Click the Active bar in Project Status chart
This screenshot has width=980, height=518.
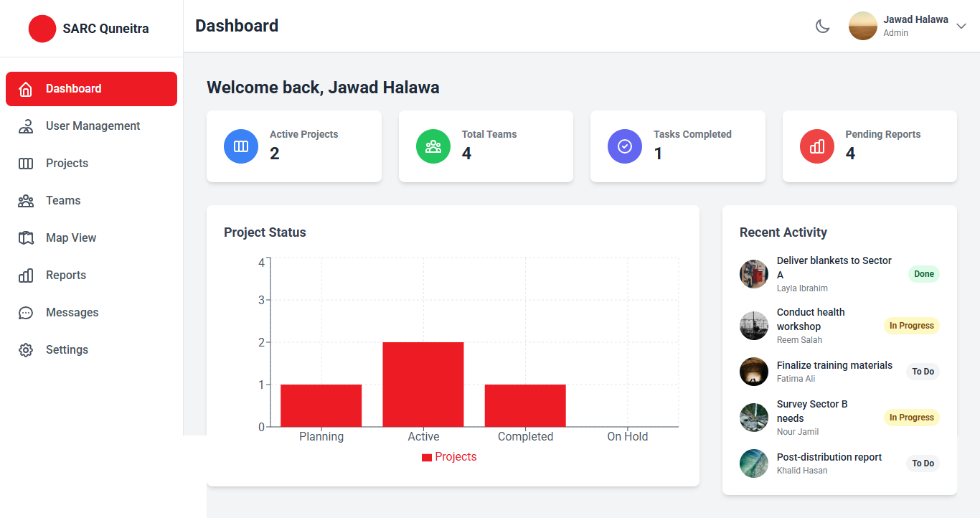(423, 385)
